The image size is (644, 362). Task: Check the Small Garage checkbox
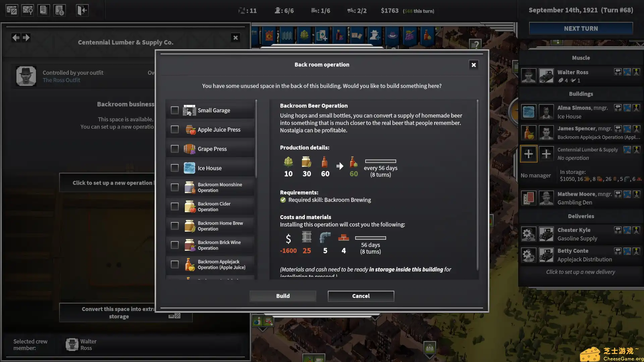[x=175, y=110]
